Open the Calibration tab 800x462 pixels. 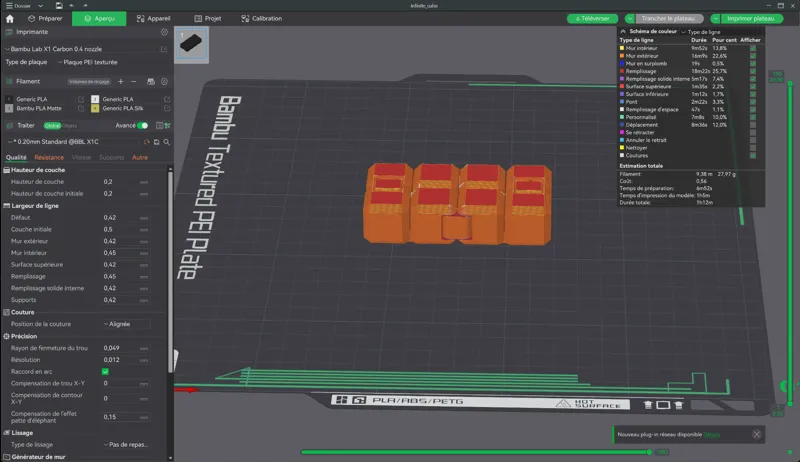(261, 18)
